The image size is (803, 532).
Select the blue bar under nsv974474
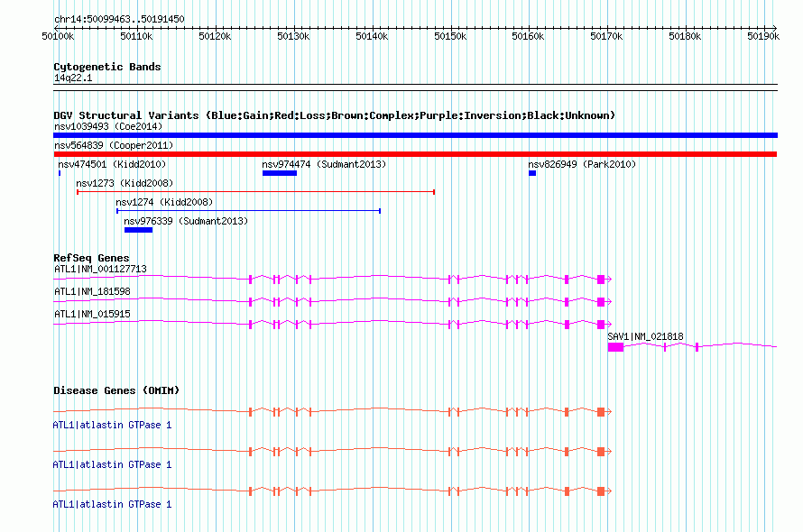(280, 173)
